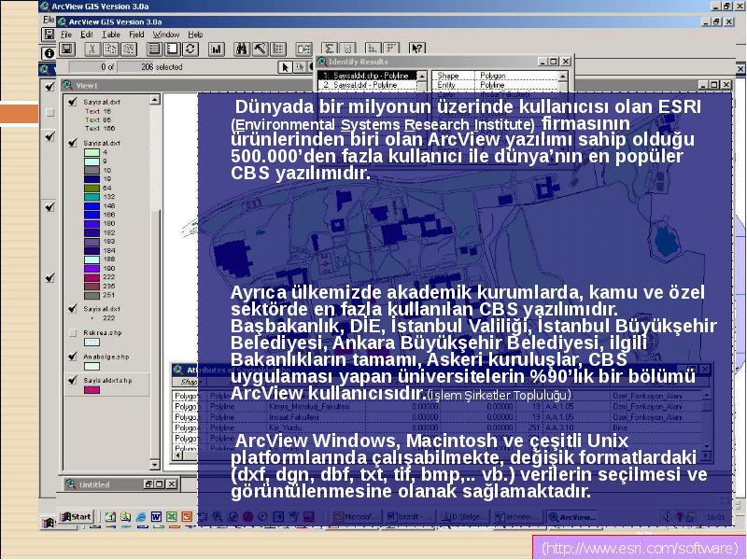Uncheck the Anabolge.shp theme checkbox

click(73, 357)
